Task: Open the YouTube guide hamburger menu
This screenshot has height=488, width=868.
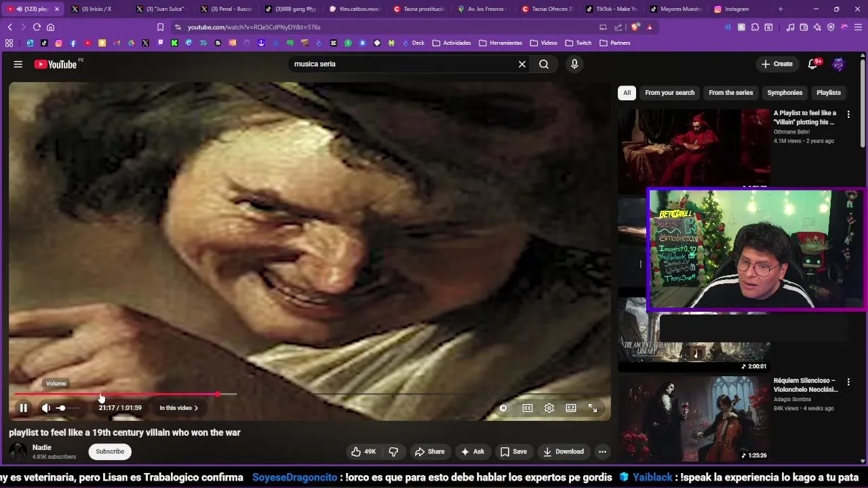Action: (x=18, y=64)
